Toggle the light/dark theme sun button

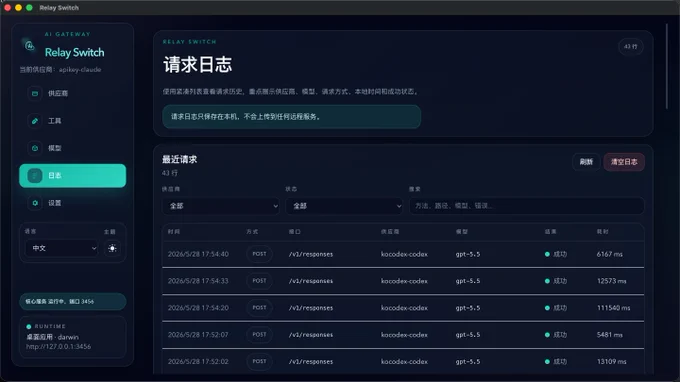click(112, 248)
